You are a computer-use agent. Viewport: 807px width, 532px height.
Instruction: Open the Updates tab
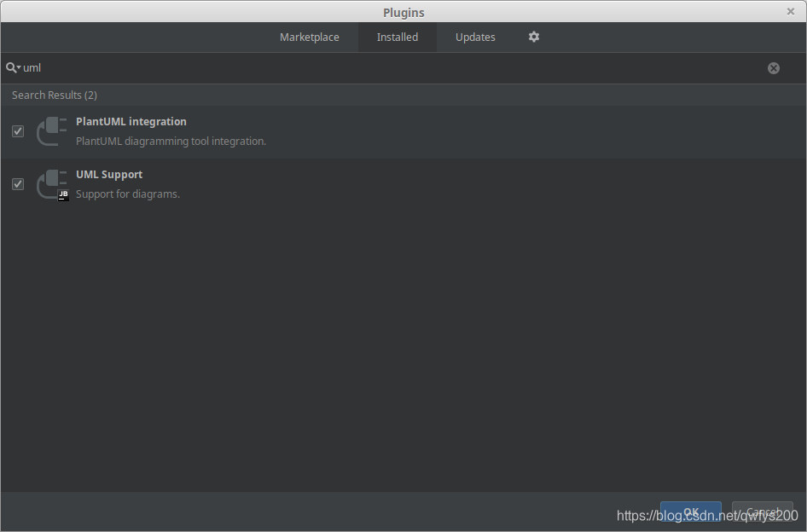pos(475,37)
